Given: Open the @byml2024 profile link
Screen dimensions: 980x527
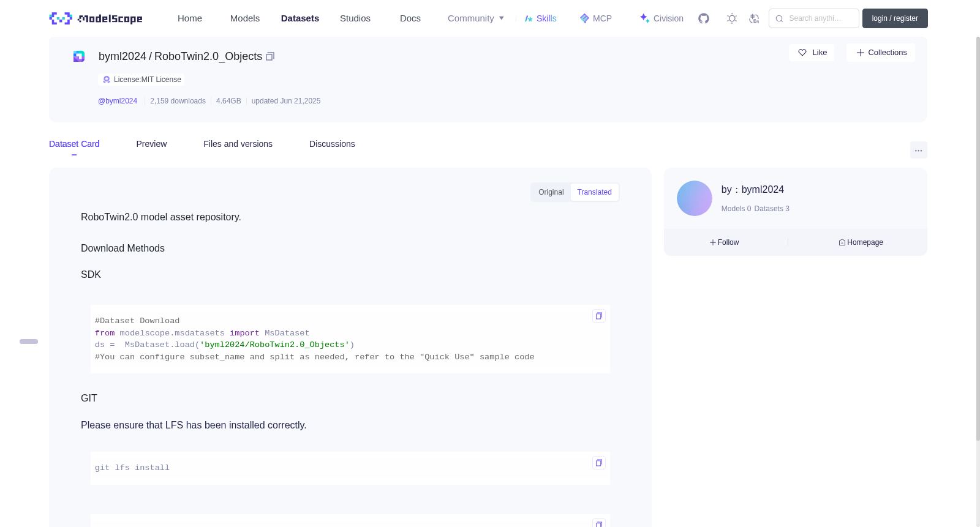Looking at the screenshot, I should 118,101.
